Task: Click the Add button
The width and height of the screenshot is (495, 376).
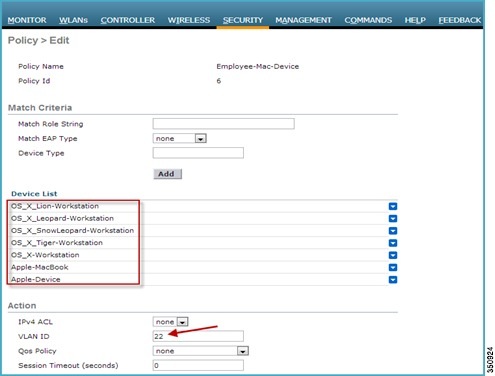Action: coord(167,174)
